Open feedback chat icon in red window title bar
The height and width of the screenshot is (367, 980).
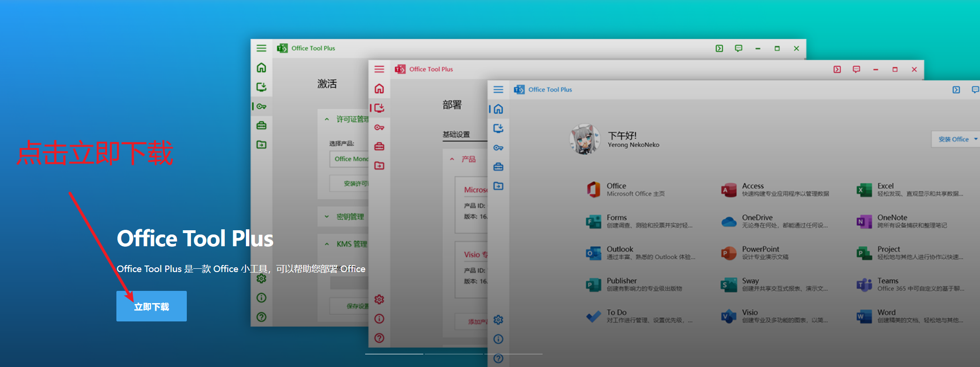pyautogui.click(x=856, y=69)
